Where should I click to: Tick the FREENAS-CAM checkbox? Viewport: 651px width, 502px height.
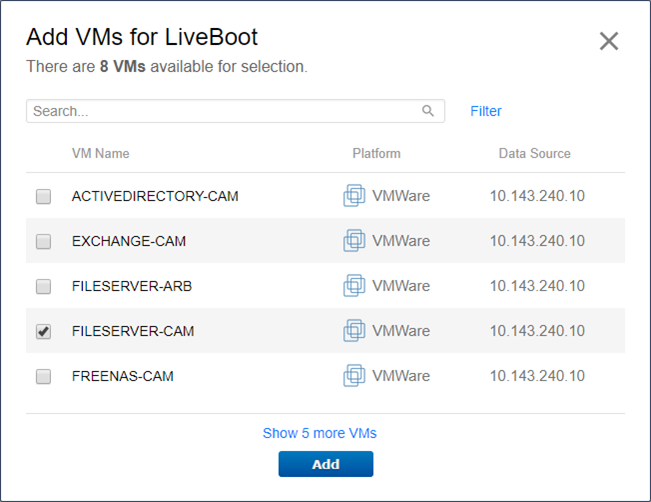point(44,377)
